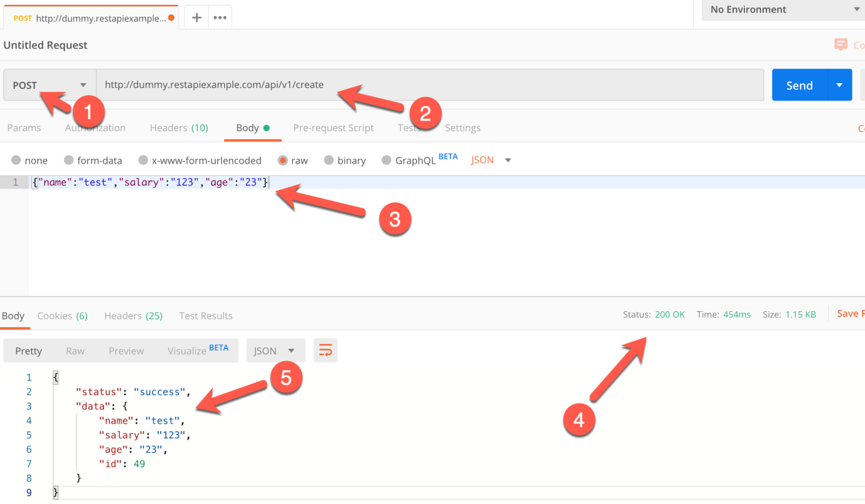Click the Save Response link
865x504 pixels.
coord(850,314)
